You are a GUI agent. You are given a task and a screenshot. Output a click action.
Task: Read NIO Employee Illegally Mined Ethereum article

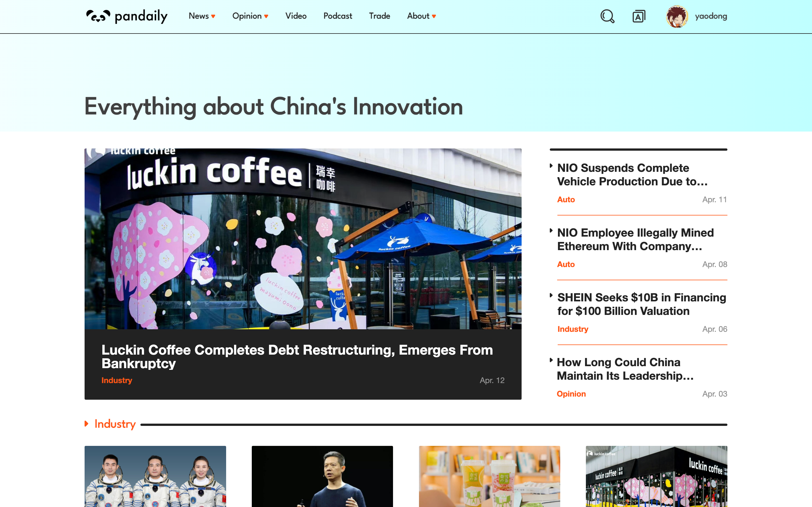click(x=636, y=239)
